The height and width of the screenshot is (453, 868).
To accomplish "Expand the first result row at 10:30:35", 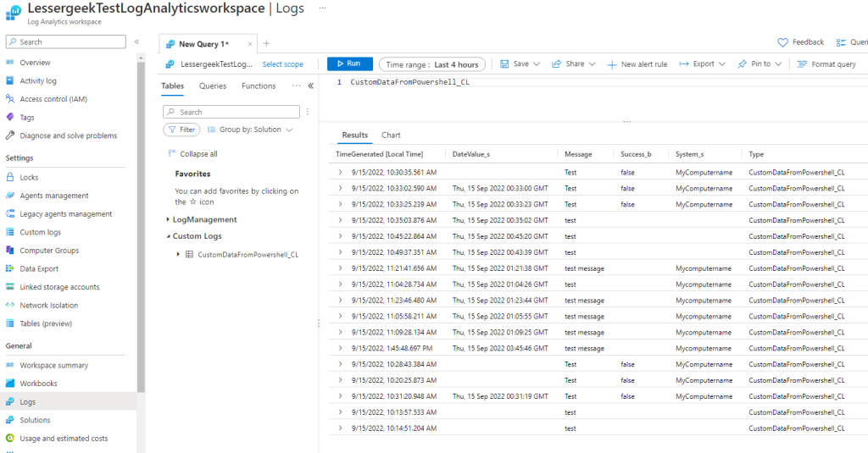I will pyautogui.click(x=341, y=172).
